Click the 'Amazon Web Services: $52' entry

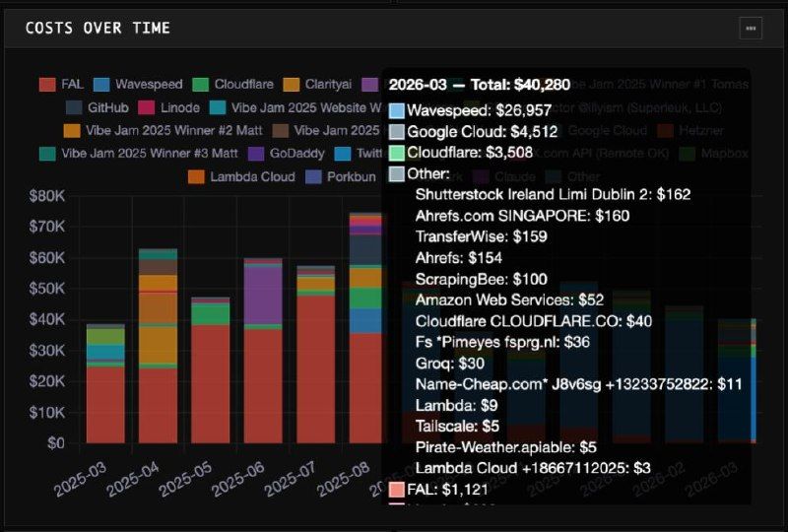[509, 300]
